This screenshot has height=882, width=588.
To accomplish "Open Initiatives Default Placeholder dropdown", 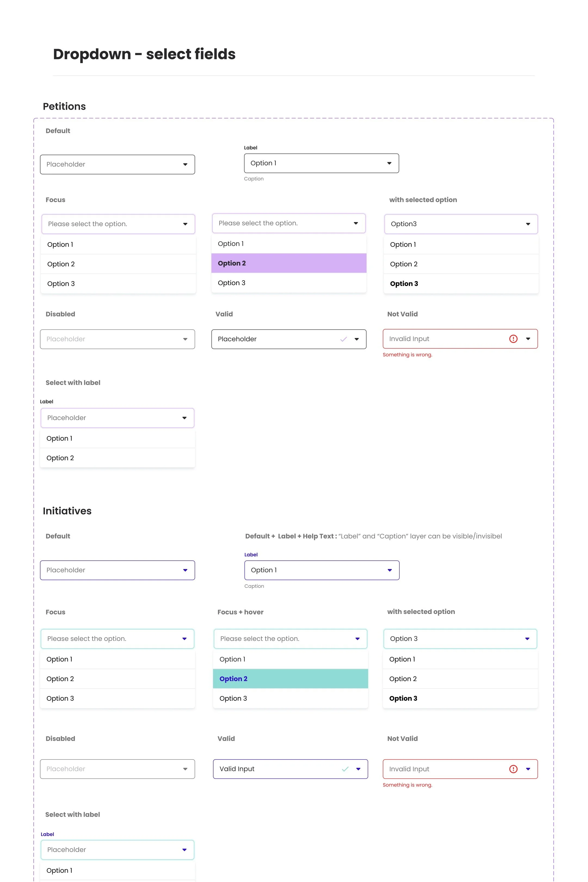I will pos(117,570).
